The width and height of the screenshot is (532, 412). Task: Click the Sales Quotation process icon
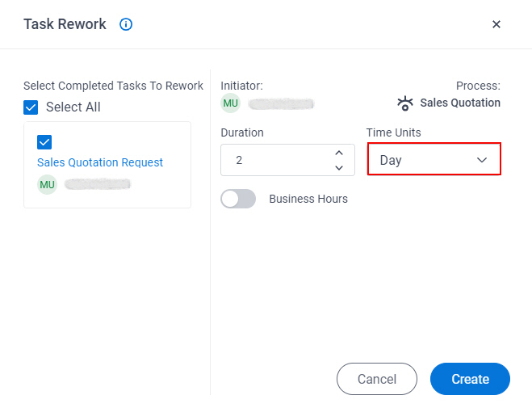pyautogui.click(x=405, y=103)
